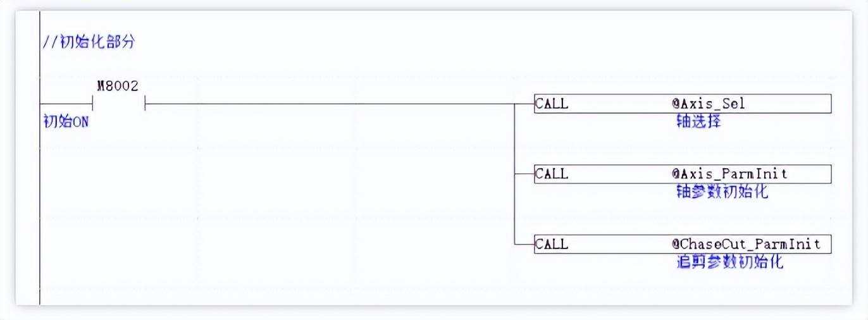Click the M8002 address label above contact
Image resolution: width=868 pixels, height=320 pixels.
[x=118, y=87]
